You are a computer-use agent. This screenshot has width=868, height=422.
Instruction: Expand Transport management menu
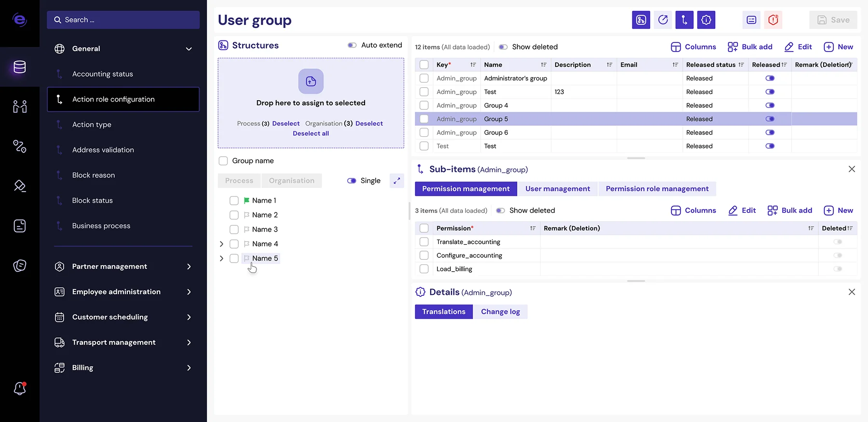pos(189,343)
